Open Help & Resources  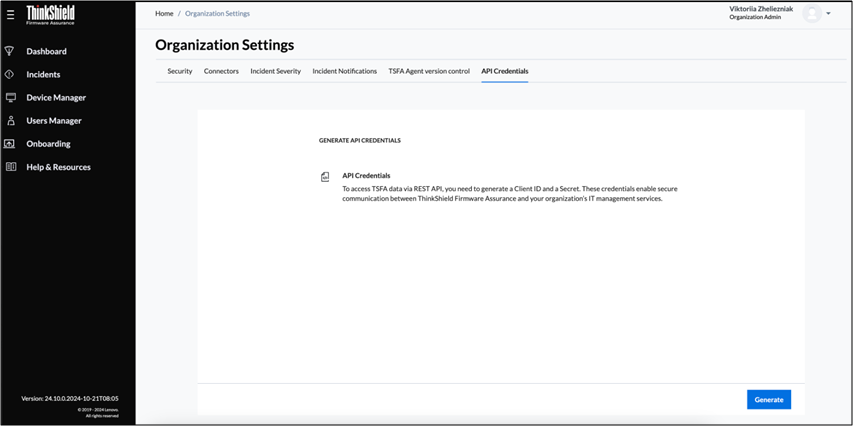(x=58, y=167)
